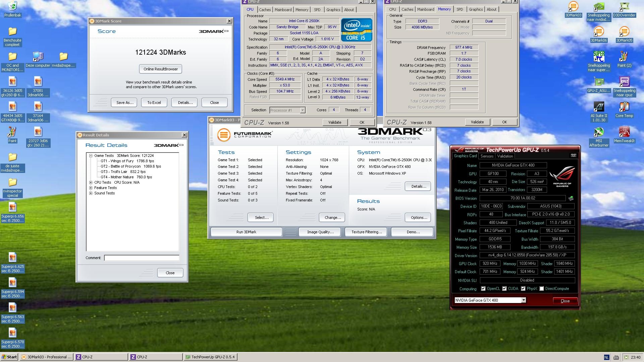Open the Sensors tab in GPU-Z

(x=487, y=156)
